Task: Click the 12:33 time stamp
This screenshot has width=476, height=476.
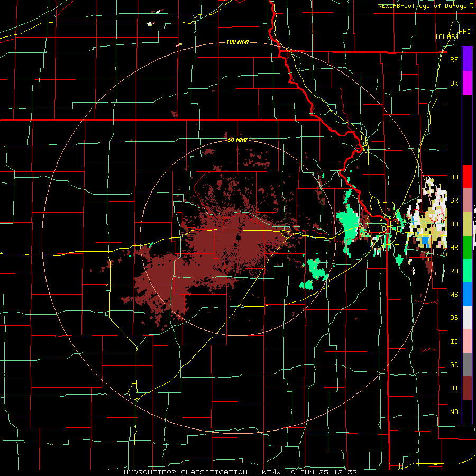Action: (346, 472)
